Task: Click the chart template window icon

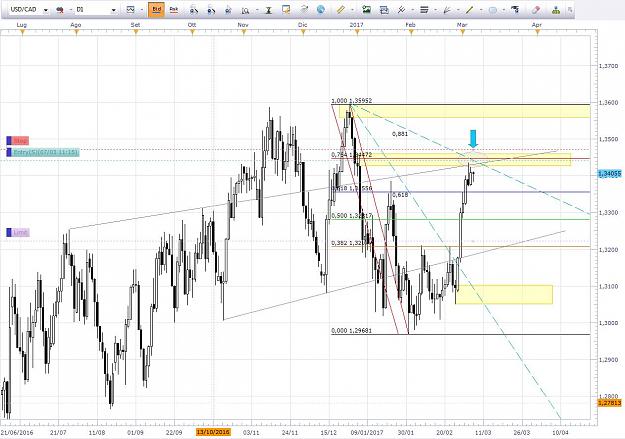Action: (384, 10)
